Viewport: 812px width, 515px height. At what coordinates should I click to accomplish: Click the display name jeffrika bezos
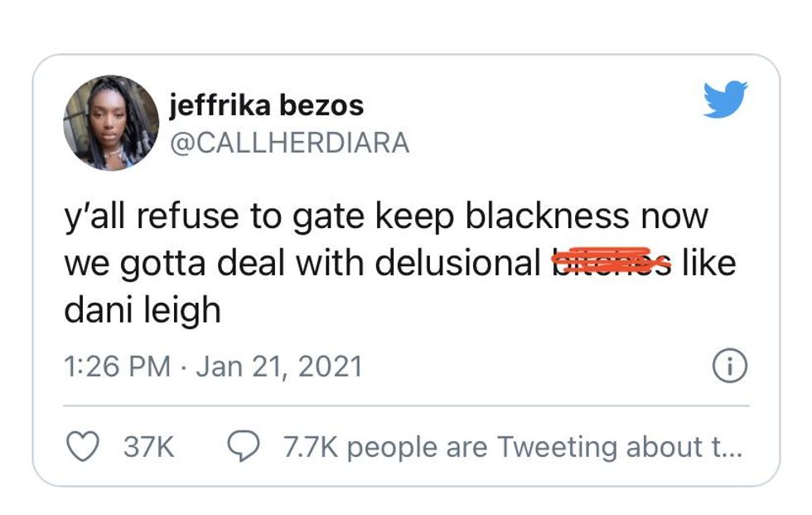point(266,105)
